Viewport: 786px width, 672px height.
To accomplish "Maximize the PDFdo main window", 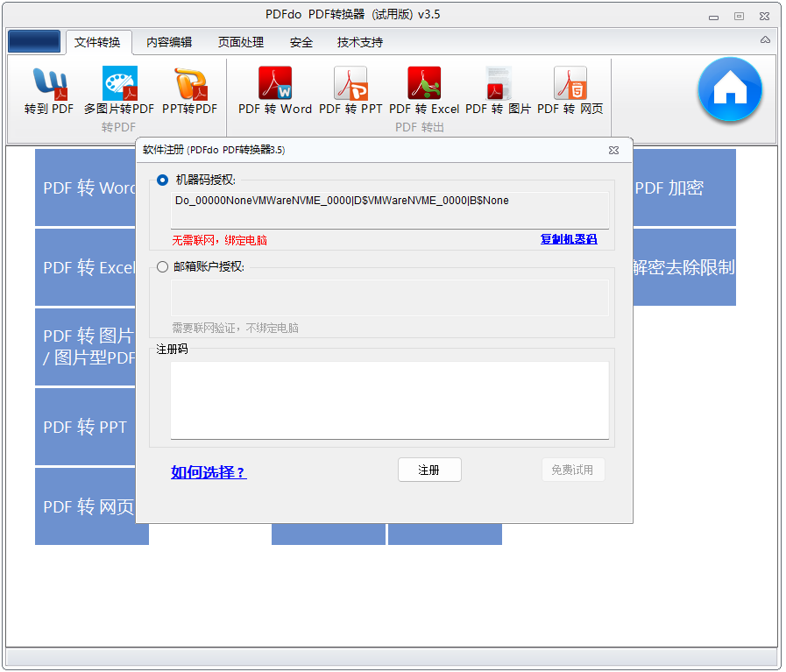I will 739,16.
